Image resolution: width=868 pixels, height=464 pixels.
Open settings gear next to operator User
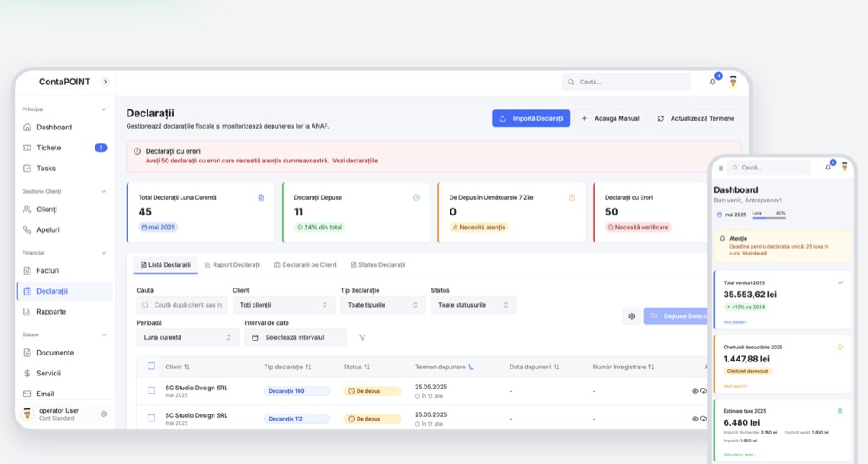coord(103,414)
